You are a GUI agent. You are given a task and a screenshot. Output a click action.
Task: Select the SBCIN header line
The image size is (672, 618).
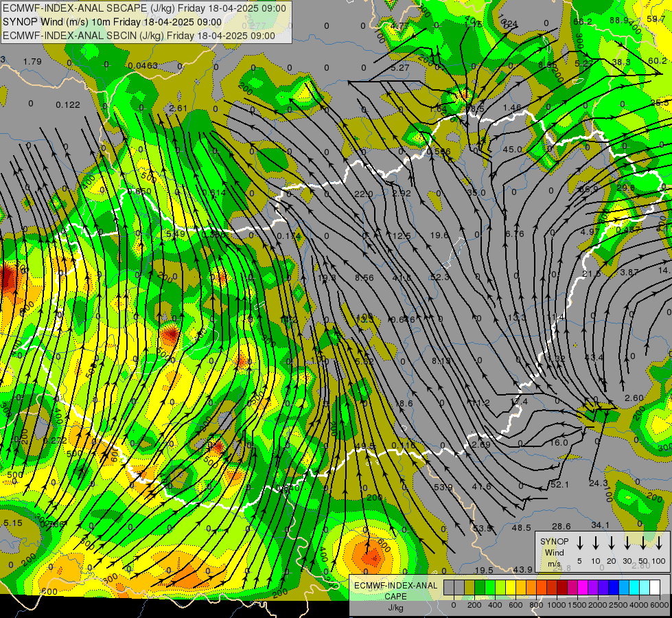(139, 36)
